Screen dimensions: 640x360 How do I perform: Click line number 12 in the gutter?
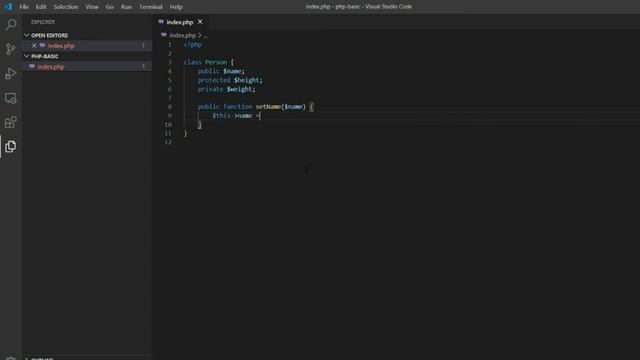click(168, 142)
